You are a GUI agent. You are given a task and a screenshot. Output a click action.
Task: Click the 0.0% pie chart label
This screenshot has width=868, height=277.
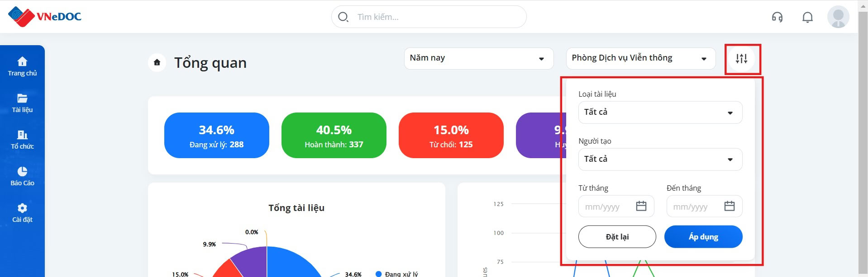point(252,232)
